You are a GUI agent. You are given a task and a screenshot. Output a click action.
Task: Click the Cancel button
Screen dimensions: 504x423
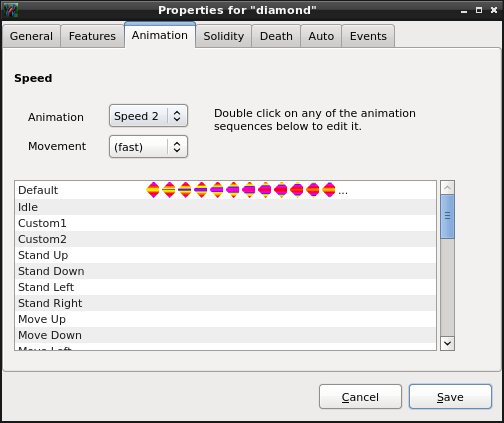coord(360,397)
